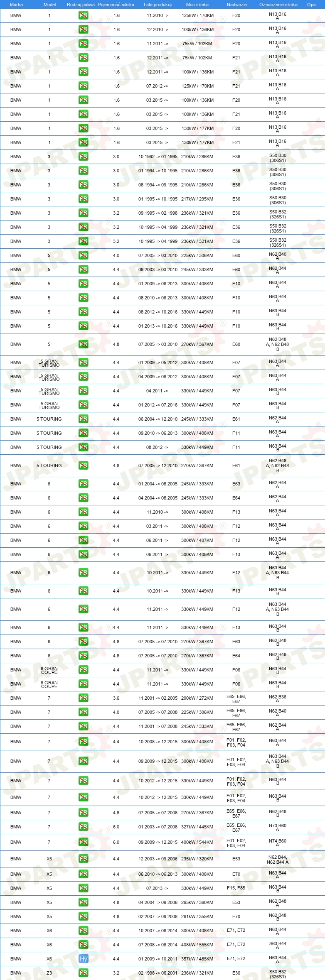Click fuel icon in N74 B60 400kW row
The width and height of the screenshot is (325, 980).
[84, 842]
